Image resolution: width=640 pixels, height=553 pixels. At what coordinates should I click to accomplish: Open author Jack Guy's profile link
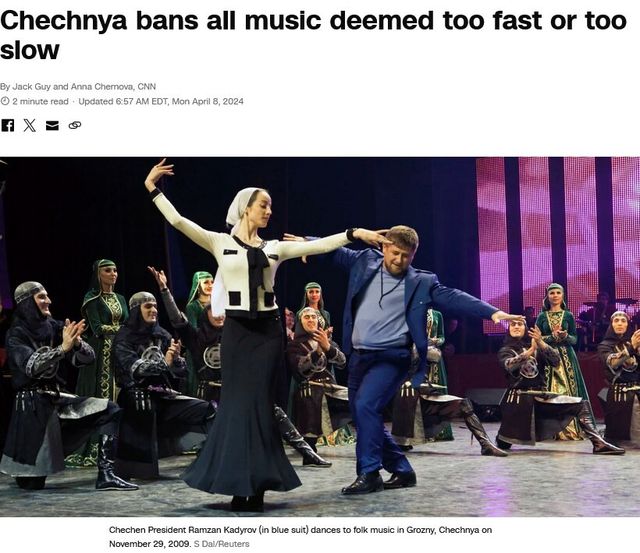(x=31, y=87)
